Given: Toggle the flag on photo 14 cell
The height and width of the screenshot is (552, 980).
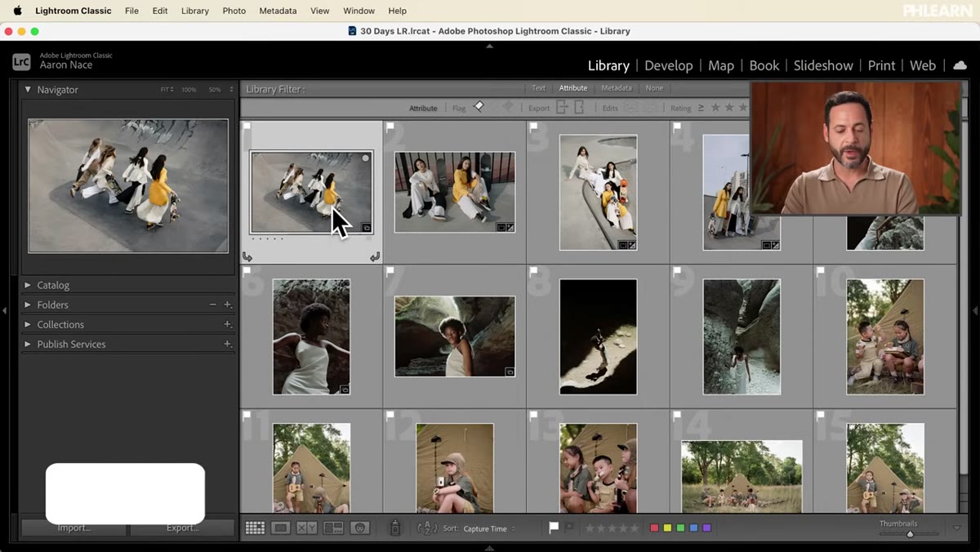Looking at the screenshot, I should (x=677, y=416).
